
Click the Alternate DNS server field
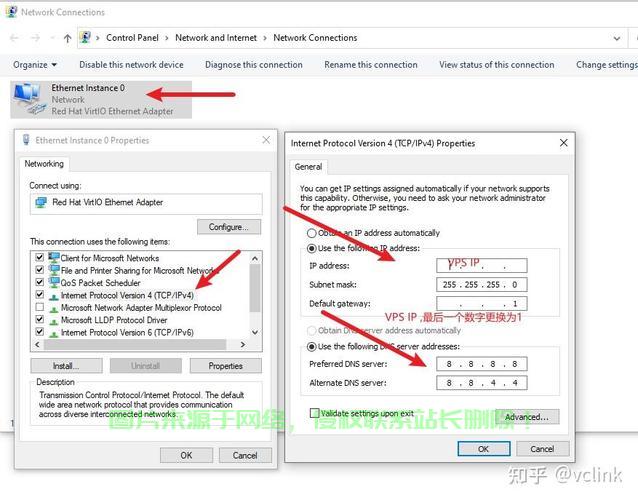[482, 383]
